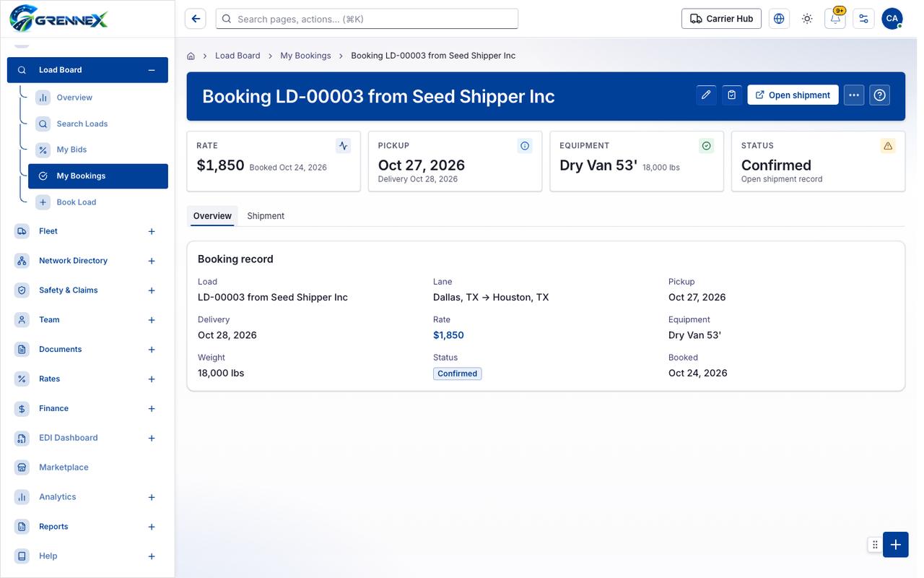The width and height of the screenshot is (924, 578).
Task: Expand the Network Directory section
Action: (x=152, y=261)
